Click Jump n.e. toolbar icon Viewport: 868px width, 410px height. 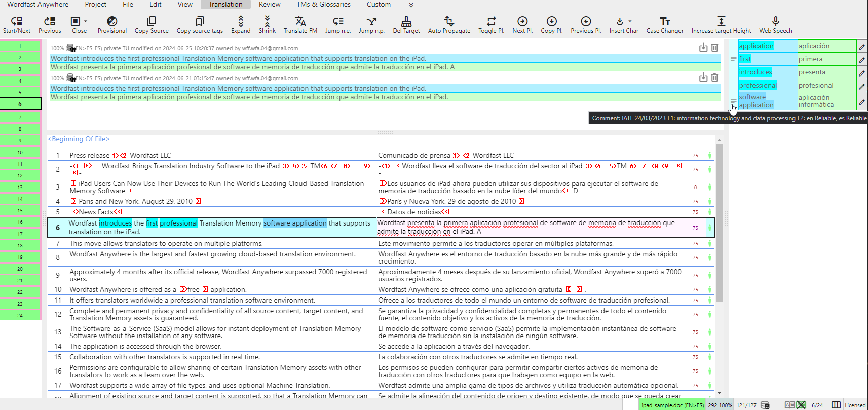click(338, 21)
